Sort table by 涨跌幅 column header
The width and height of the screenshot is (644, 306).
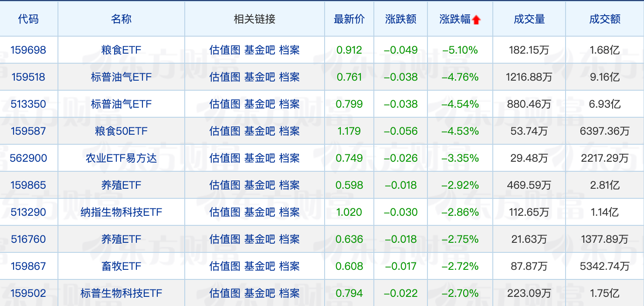(455, 19)
